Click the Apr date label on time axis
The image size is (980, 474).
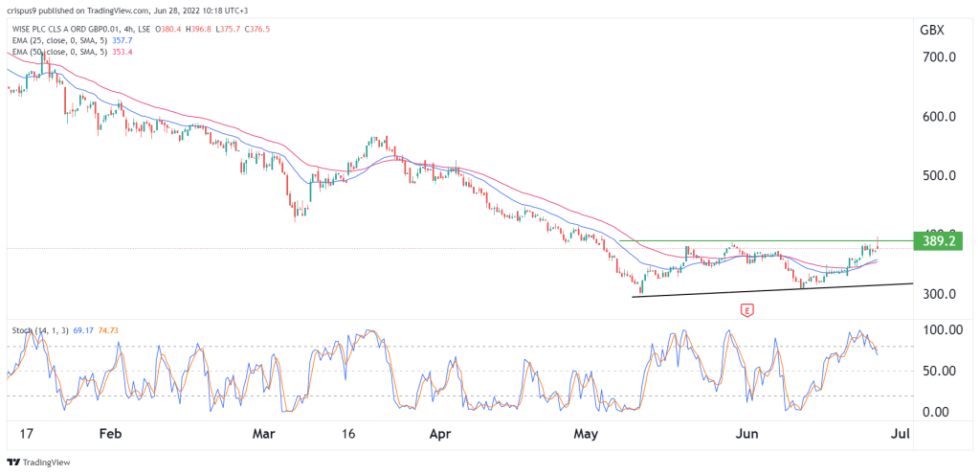coord(439,433)
